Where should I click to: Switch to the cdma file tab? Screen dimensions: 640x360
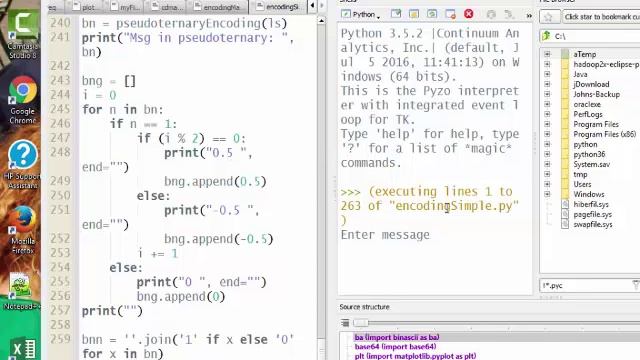pyautogui.click(x=167, y=7)
